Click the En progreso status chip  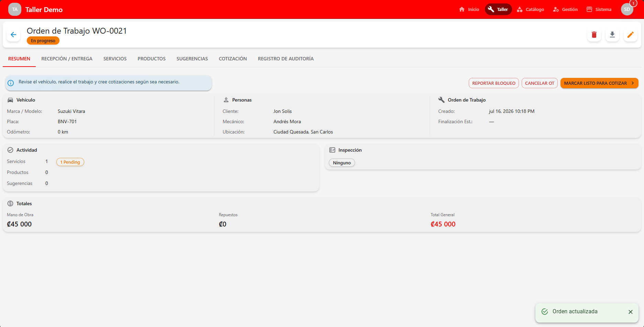43,40
